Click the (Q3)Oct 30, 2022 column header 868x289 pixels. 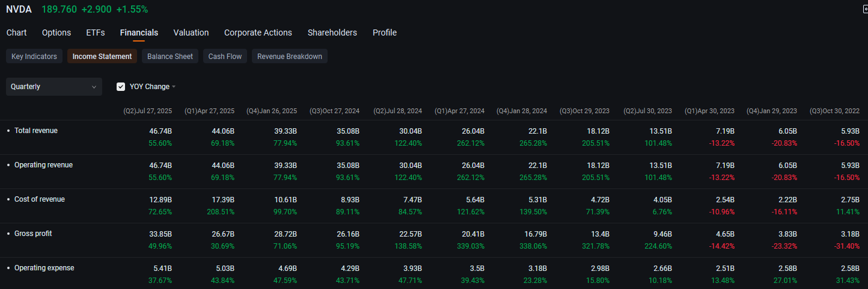[834, 111]
